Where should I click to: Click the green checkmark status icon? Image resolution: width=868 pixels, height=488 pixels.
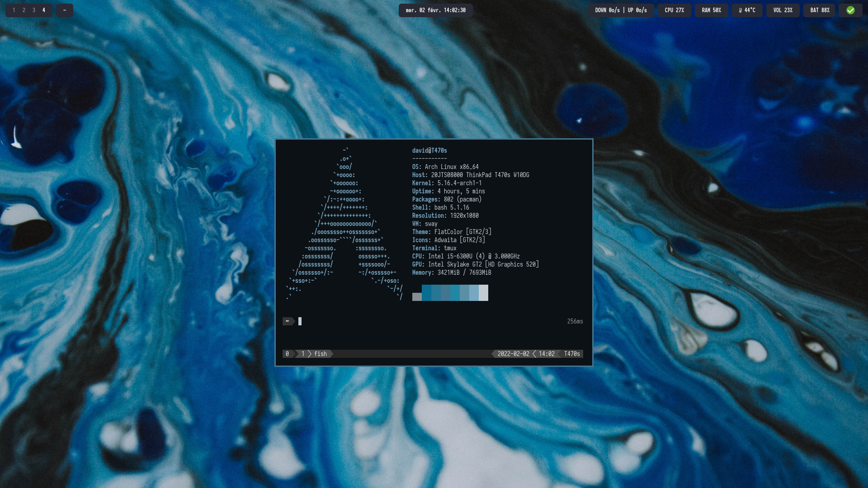[x=850, y=10]
